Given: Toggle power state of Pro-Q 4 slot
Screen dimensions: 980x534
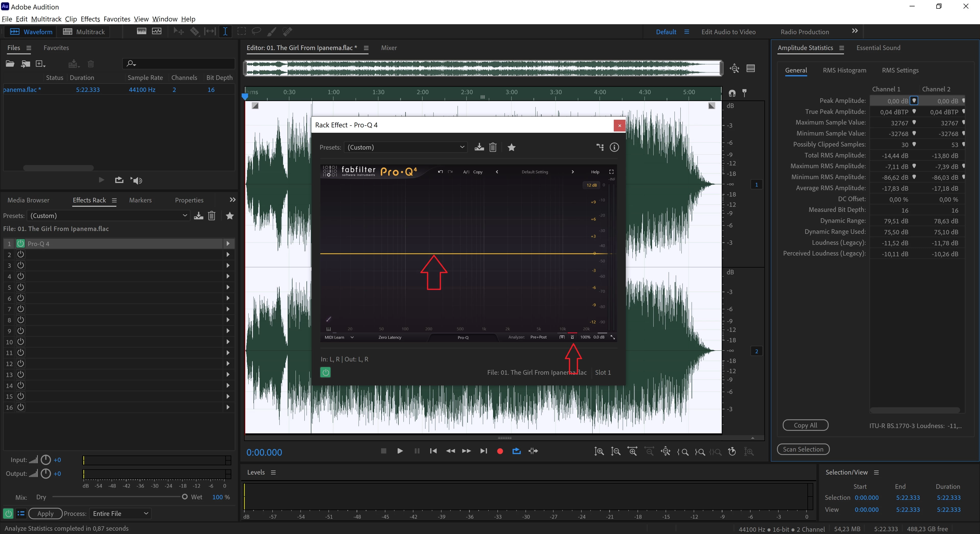Looking at the screenshot, I should [x=20, y=244].
